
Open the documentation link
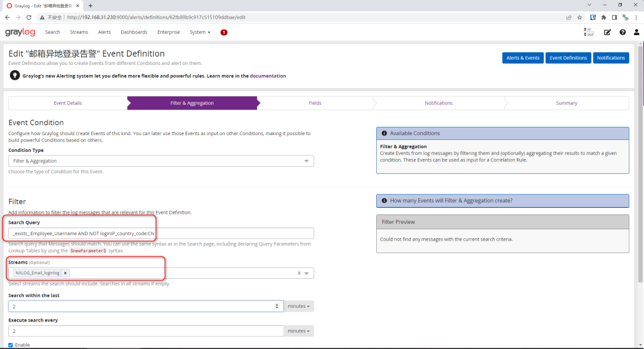click(268, 76)
